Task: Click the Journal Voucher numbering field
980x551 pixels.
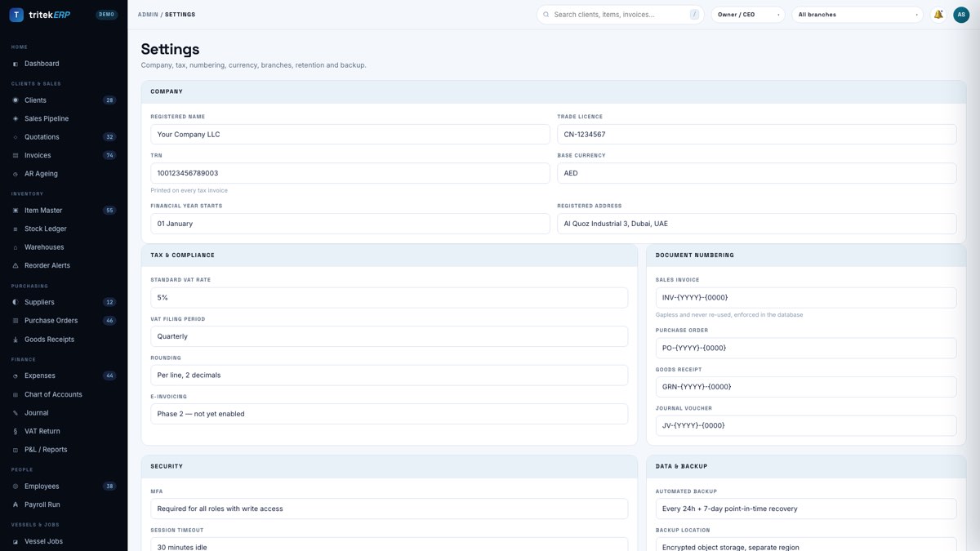Action: (806, 425)
